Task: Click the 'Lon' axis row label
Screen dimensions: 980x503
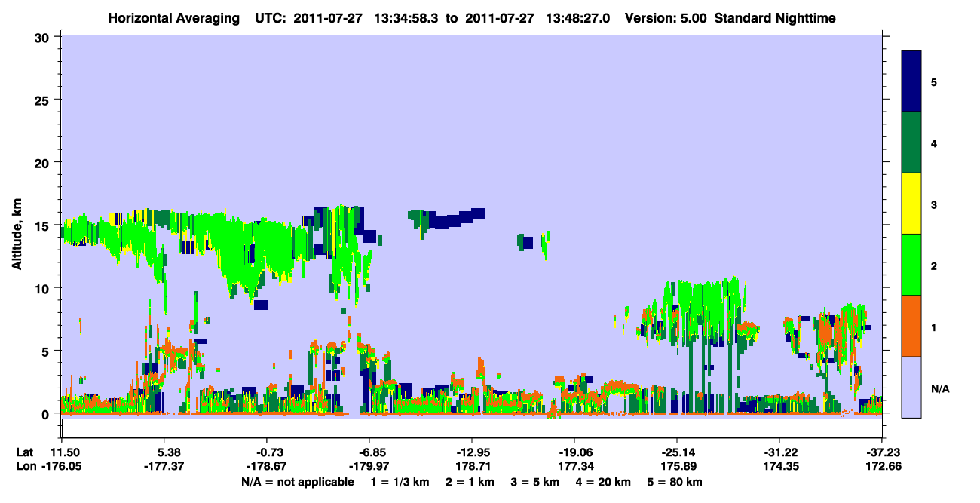Action: (x=26, y=467)
